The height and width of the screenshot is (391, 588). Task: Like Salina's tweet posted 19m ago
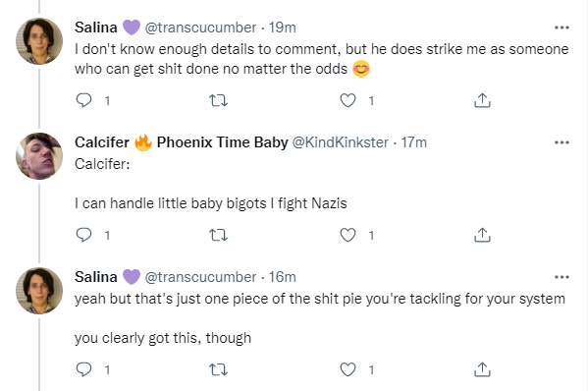(347, 100)
